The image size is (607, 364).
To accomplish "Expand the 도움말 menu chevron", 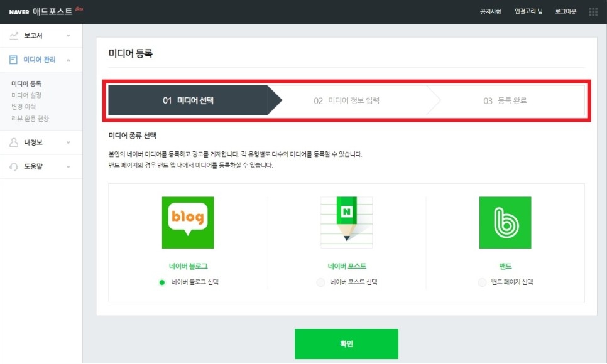I will click(x=68, y=167).
